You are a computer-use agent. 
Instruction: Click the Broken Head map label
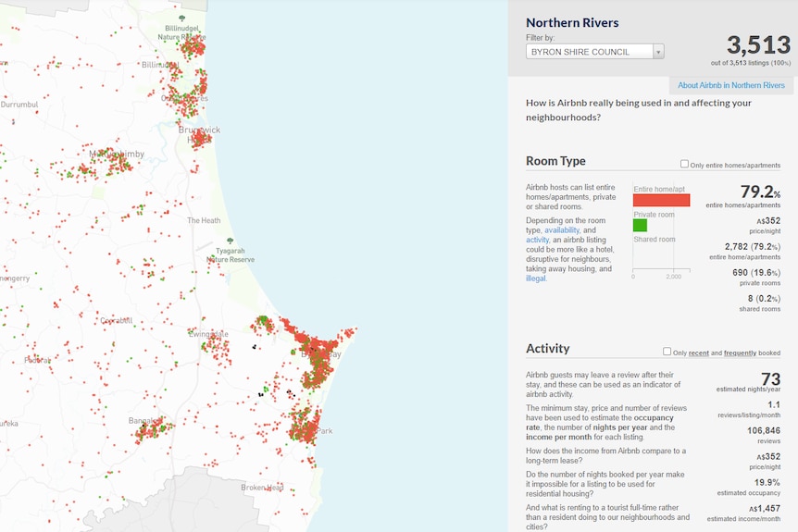click(262, 488)
